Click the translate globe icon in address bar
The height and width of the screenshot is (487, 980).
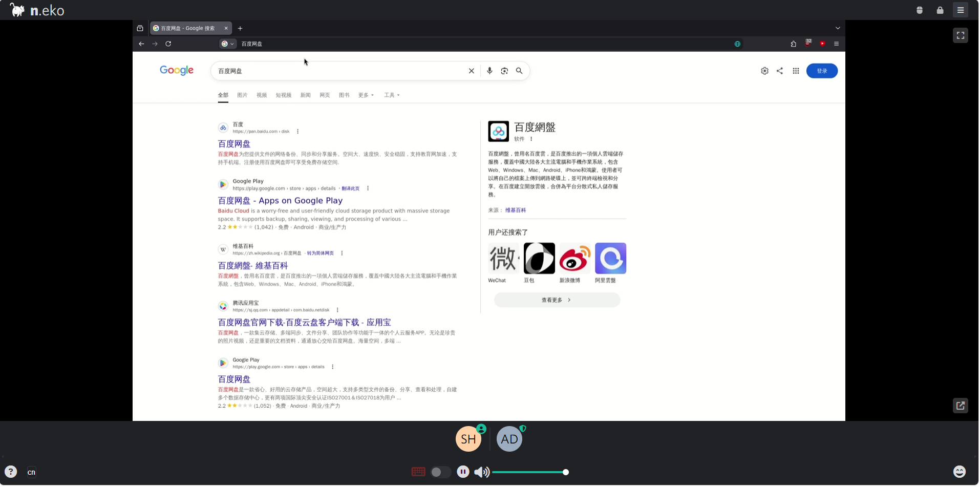point(737,44)
